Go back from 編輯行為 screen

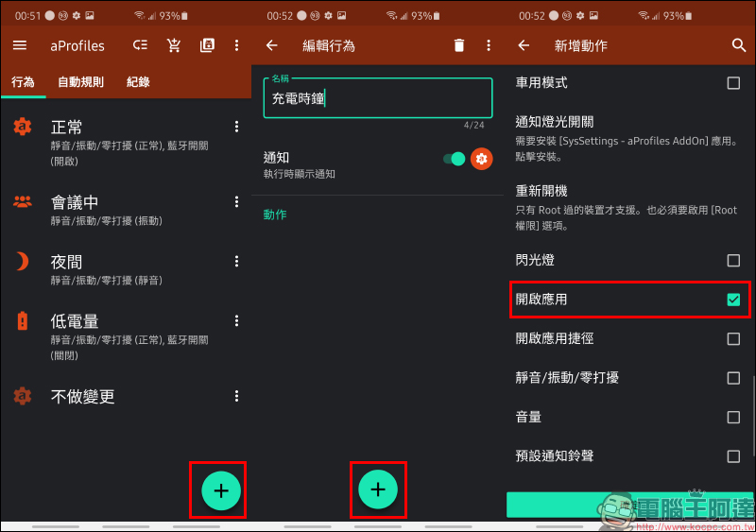click(272, 45)
